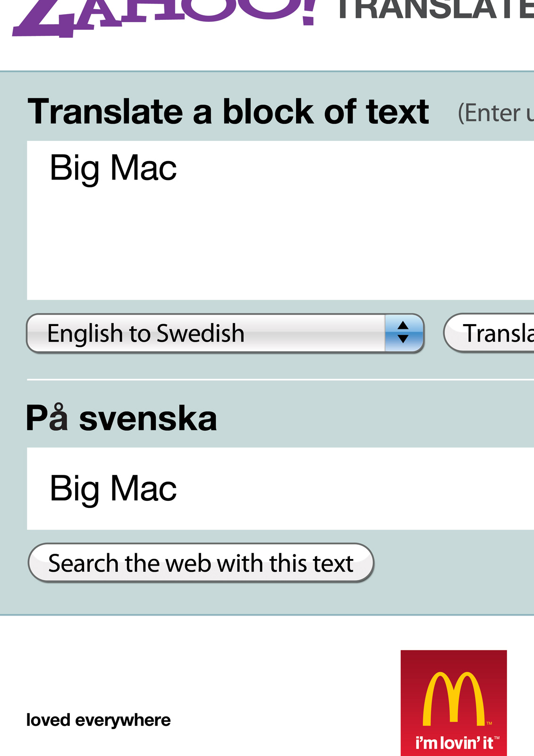This screenshot has width=534, height=756.
Task: Click the gray TRANSLATE header title
Action: [434, 10]
